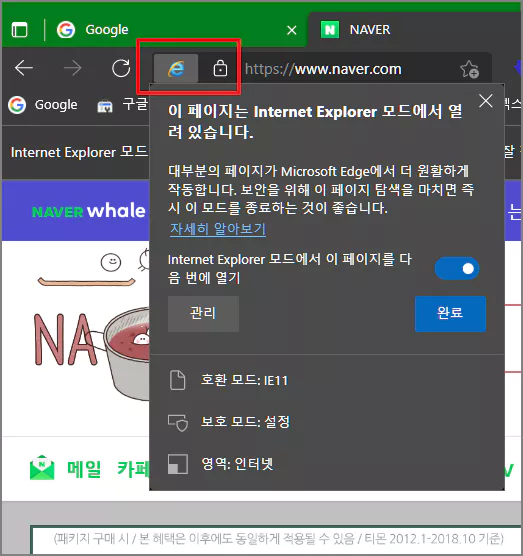This screenshot has height=556, width=523.
Task: Click the NAVER whale banner logo
Action: tap(89, 211)
